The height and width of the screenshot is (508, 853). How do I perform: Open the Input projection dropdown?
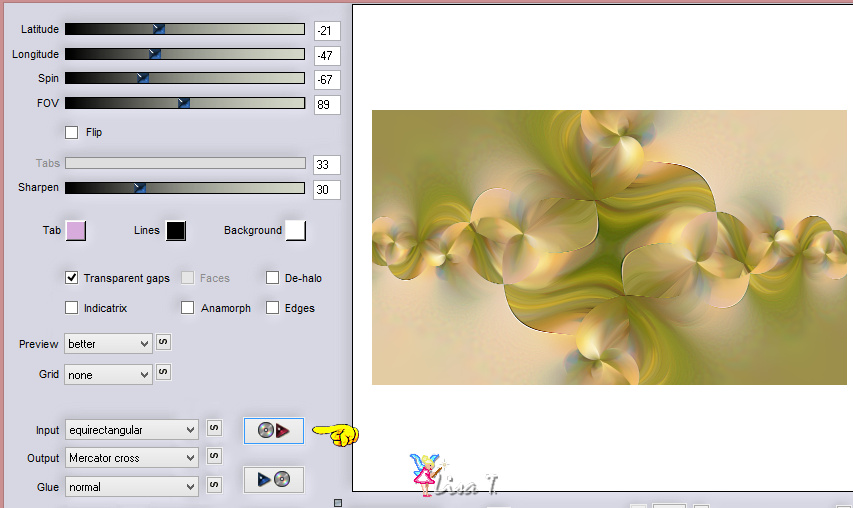pyautogui.click(x=132, y=430)
